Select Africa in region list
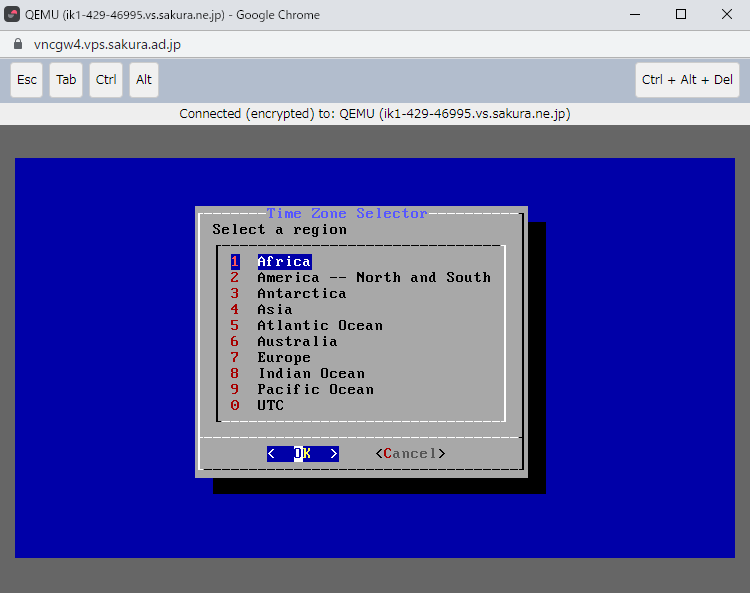The height and width of the screenshot is (593, 750). click(284, 262)
